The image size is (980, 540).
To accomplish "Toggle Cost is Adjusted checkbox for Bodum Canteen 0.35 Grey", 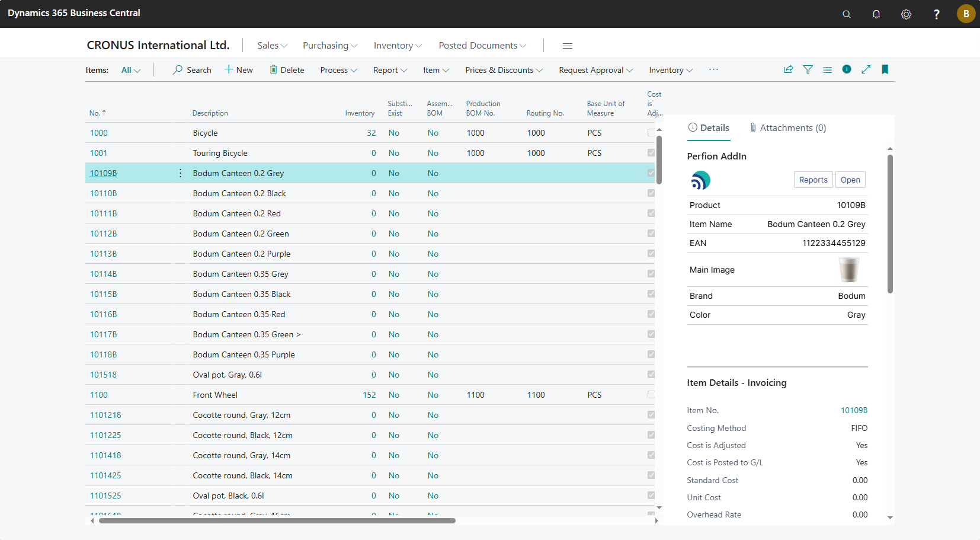I will point(651,274).
